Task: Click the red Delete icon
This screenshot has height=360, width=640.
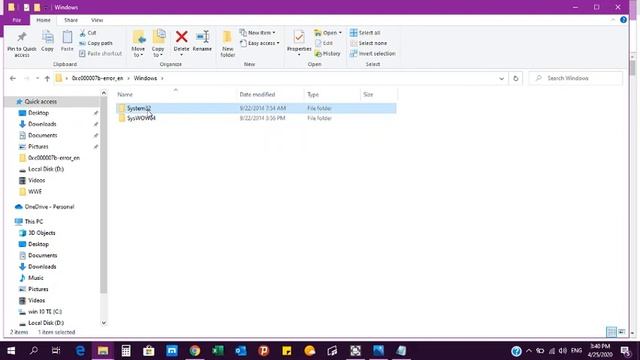Action: (181, 37)
